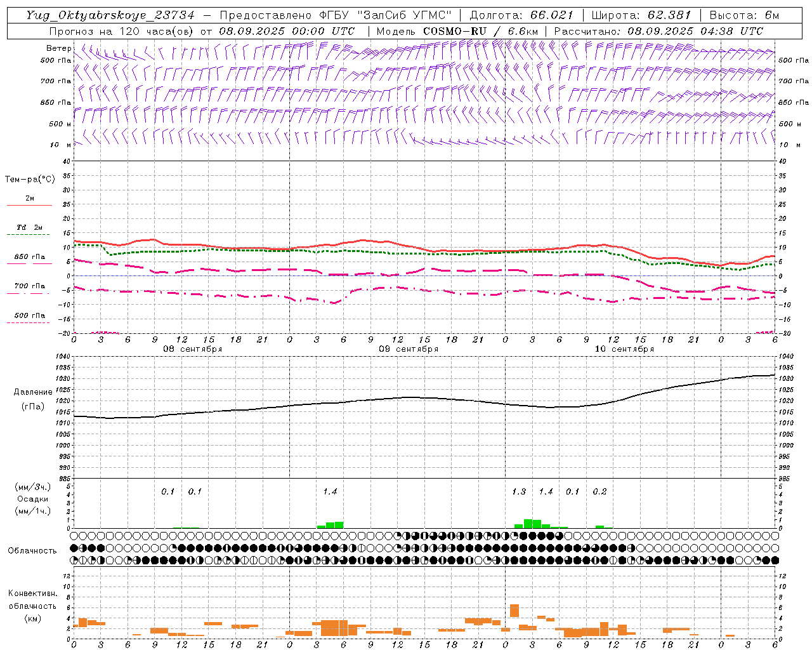Select the Высота: 6м header entry
Viewport: 812px width, 650px height.
click(x=744, y=15)
